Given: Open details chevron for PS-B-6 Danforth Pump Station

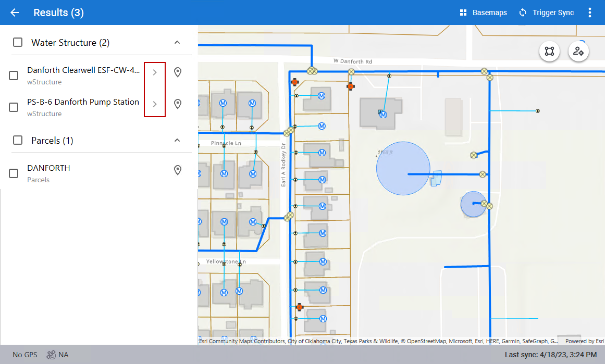Looking at the screenshot, I should pyautogui.click(x=155, y=104).
